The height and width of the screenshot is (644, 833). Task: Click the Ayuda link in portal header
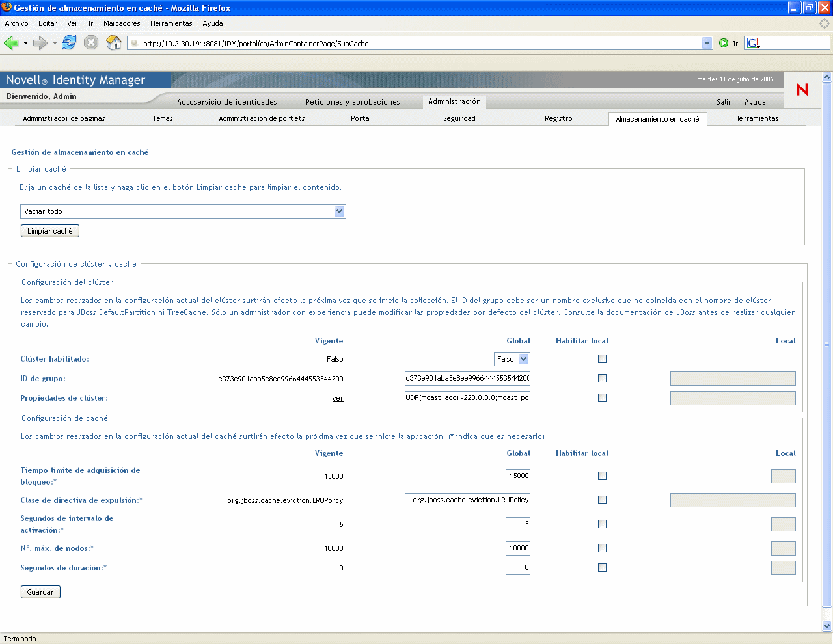pos(755,102)
